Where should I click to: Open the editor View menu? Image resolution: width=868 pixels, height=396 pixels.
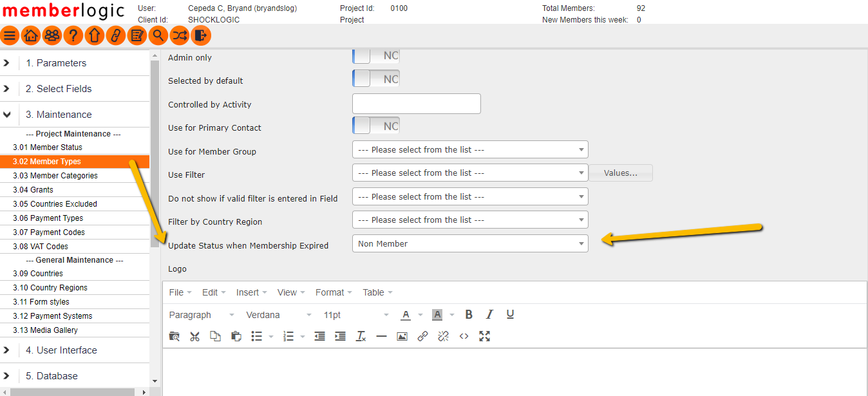[x=291, y=292]
